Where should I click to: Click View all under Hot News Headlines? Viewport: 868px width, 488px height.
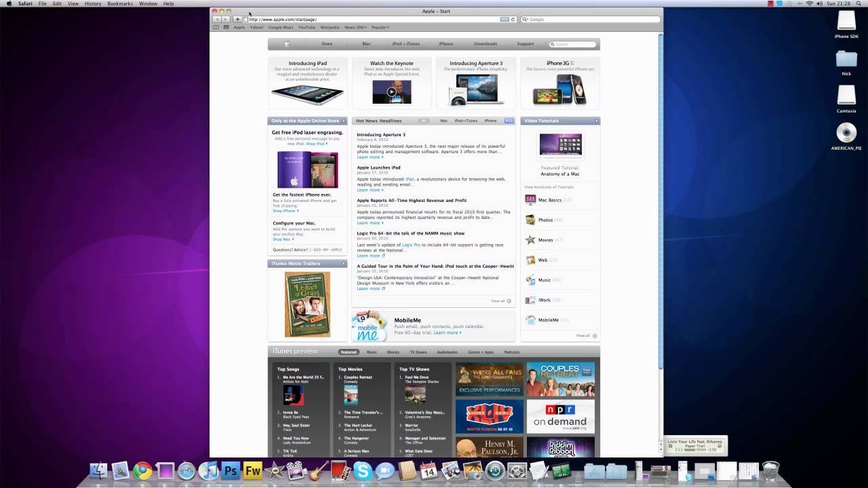501,301
